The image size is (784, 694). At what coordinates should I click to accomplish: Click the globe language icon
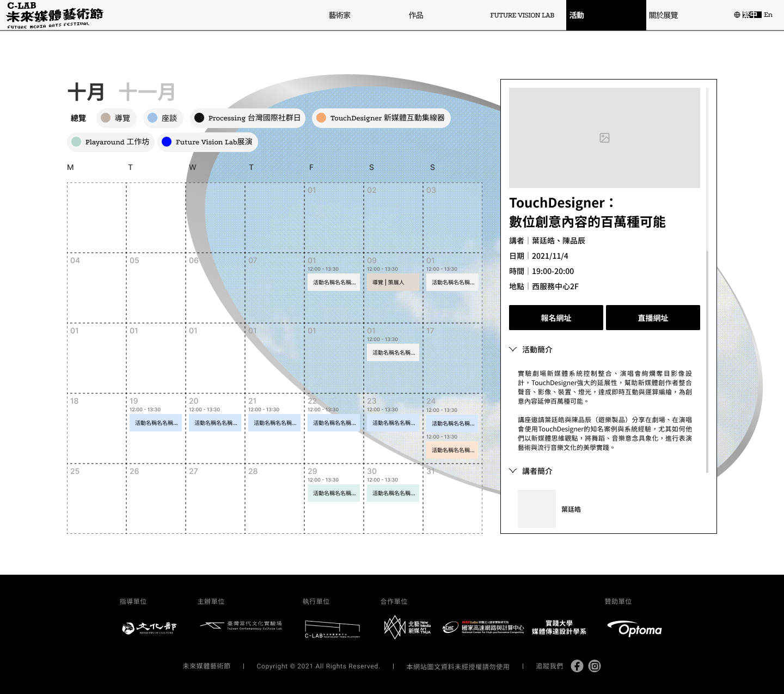(x=737, y=15)
